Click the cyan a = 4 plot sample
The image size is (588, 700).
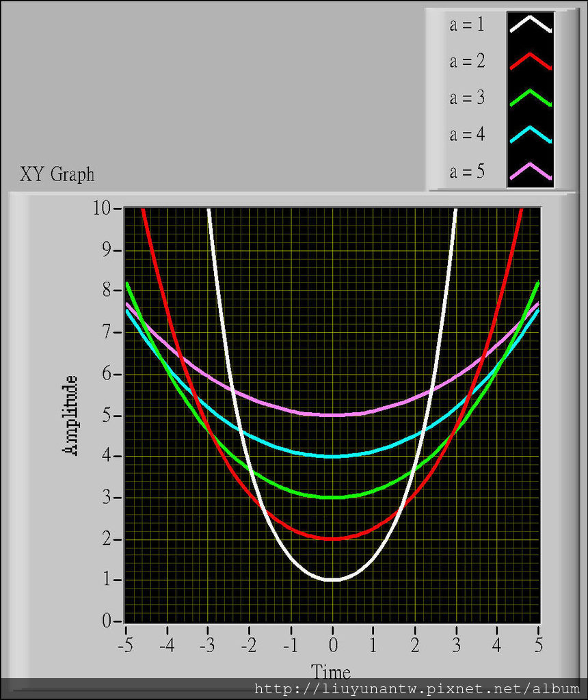531,135
